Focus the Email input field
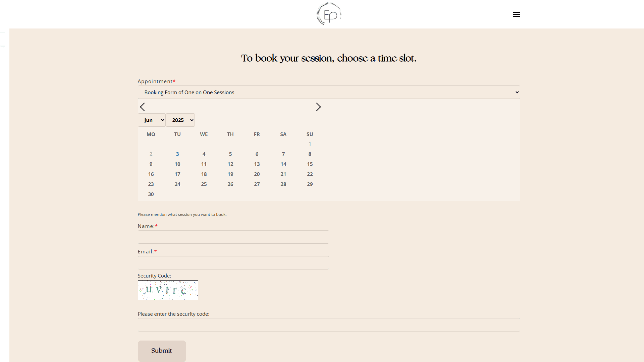Screen dimensions: 644x362 click(x=233, y=263)
